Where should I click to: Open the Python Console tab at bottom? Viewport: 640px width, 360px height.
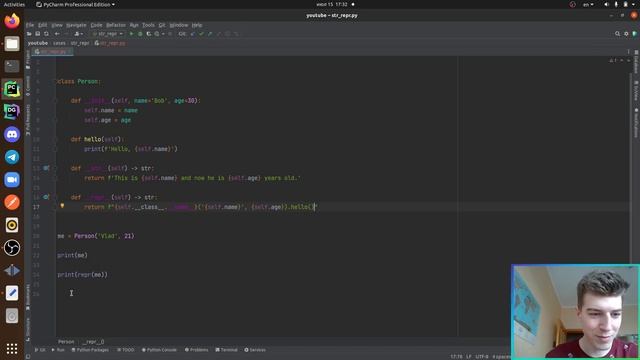(159, 350)
